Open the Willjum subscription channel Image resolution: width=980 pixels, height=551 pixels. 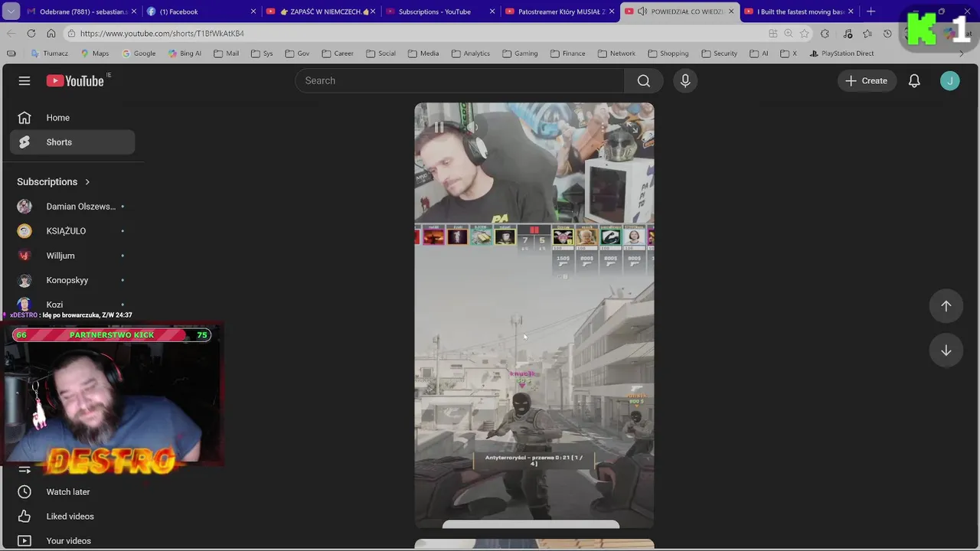pos(73,256)
